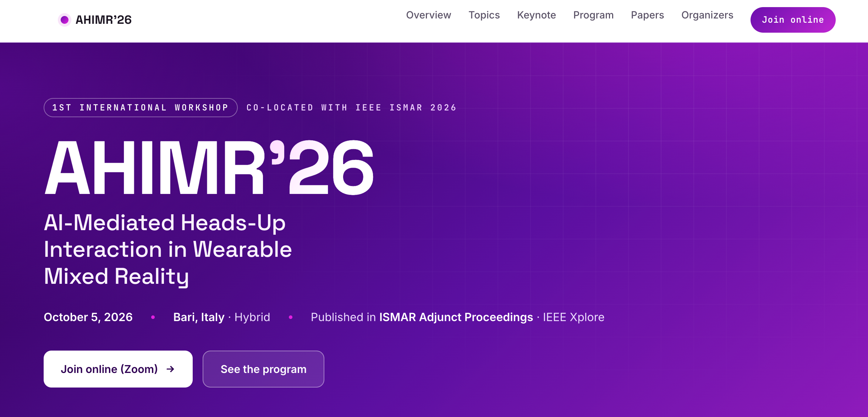This screenshot has height=417, width=868.
Task: Click the large AHIMR'26 hero heading
Action: tap(209, 167)
